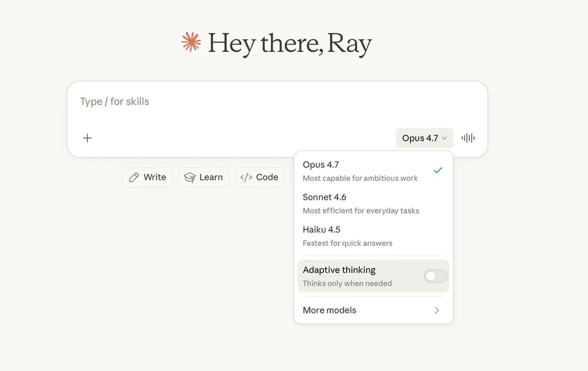Click the Write shortcut button
This screenshot has height=371, width=588.
(x=147, y=177)
